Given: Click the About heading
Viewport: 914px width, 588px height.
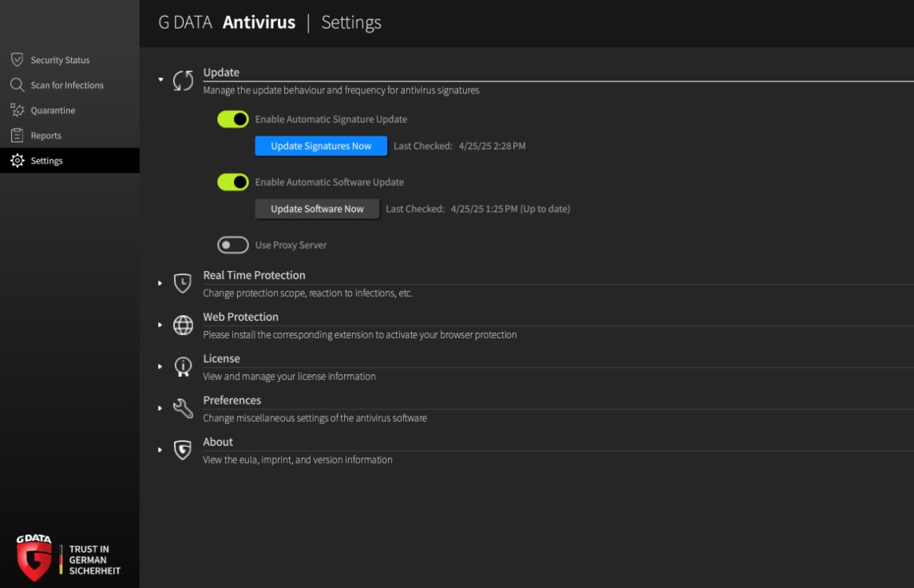Looking at the screenshot, I should click(x=218, y=442).
